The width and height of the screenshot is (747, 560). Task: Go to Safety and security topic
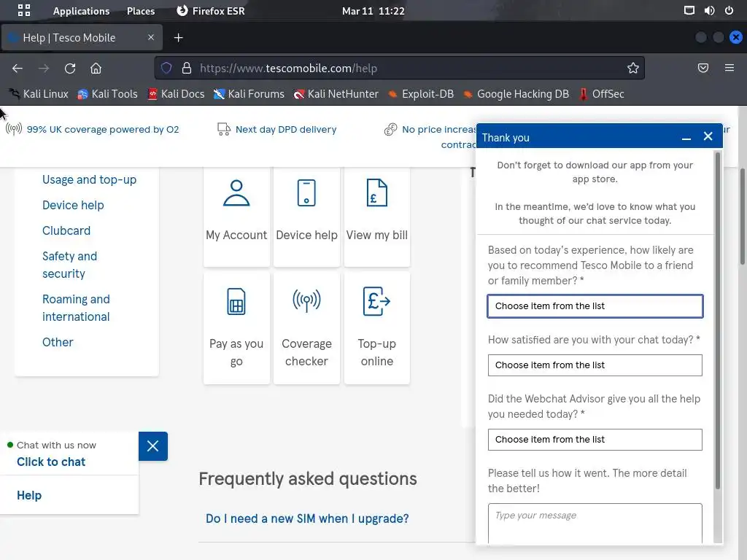(69, 265)
